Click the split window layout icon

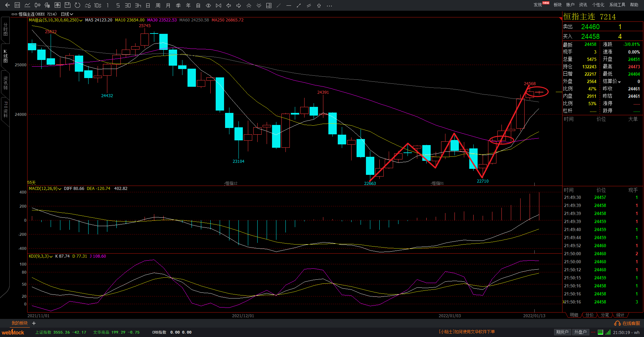pyautogui.click(x=269, y=5)
